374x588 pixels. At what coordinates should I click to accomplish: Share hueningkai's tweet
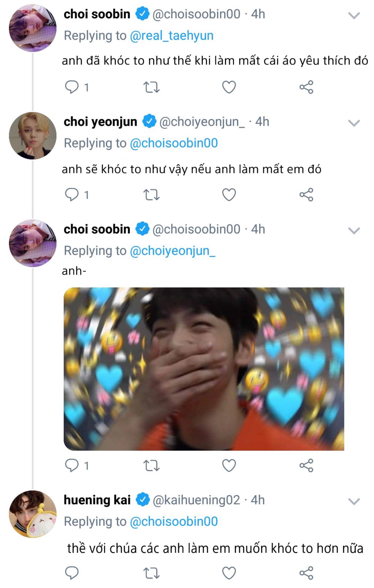[306, 573]
